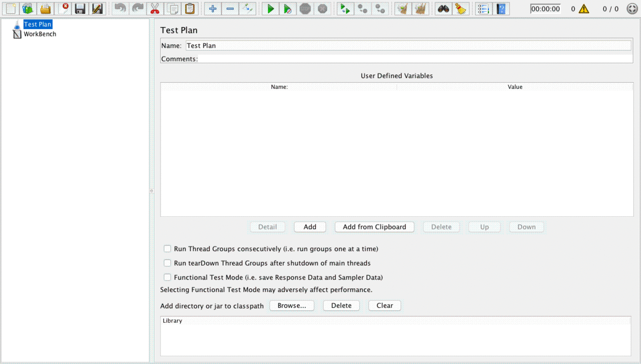The width and height of the screenshot is (641, 364).
Task: Click the yellow warning triangle icon
Action: (584, 9)
